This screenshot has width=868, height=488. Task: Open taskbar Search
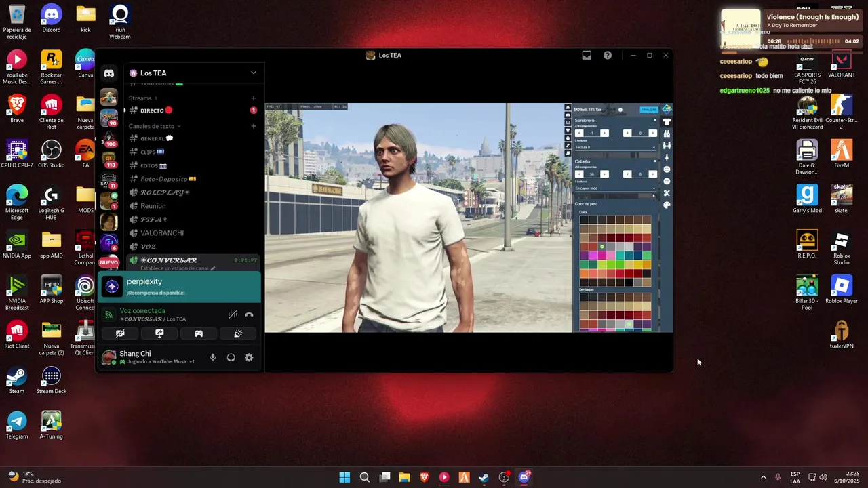(x=365, y=477)
